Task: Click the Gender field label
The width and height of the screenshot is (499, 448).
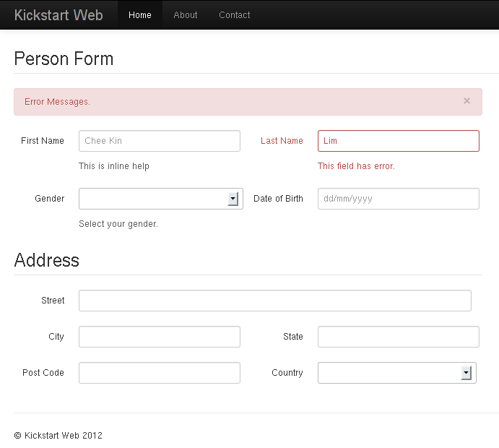Action: pyautogui.click(x=49, y=199)
